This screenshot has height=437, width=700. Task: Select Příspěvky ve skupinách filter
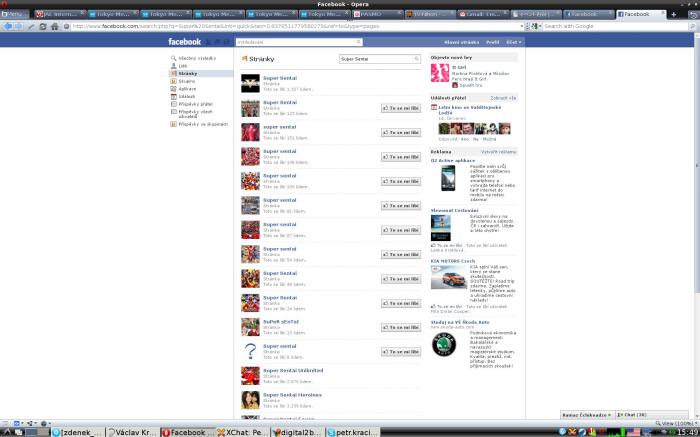[x=203, y=125]
